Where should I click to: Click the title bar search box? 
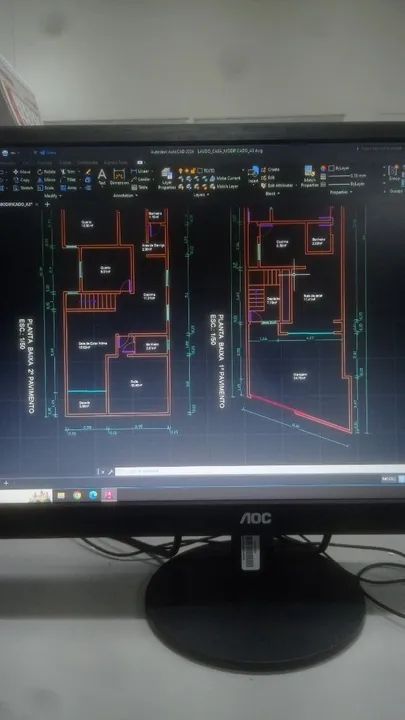pos(380,148)
